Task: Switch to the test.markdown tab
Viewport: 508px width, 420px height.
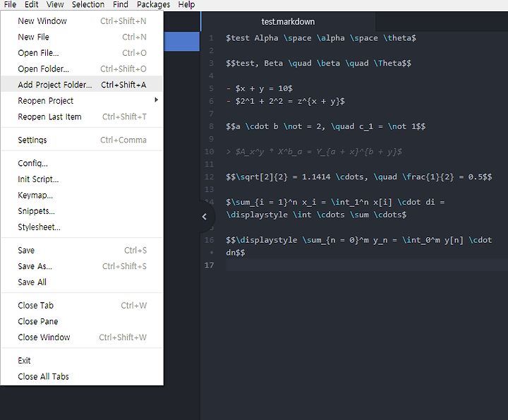Action: tap(288, 22)
